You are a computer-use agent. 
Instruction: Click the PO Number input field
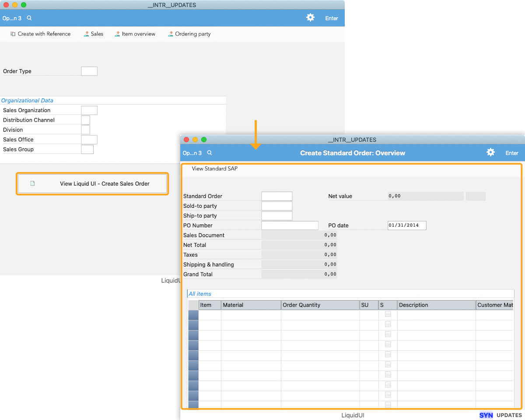click(290, 225)
